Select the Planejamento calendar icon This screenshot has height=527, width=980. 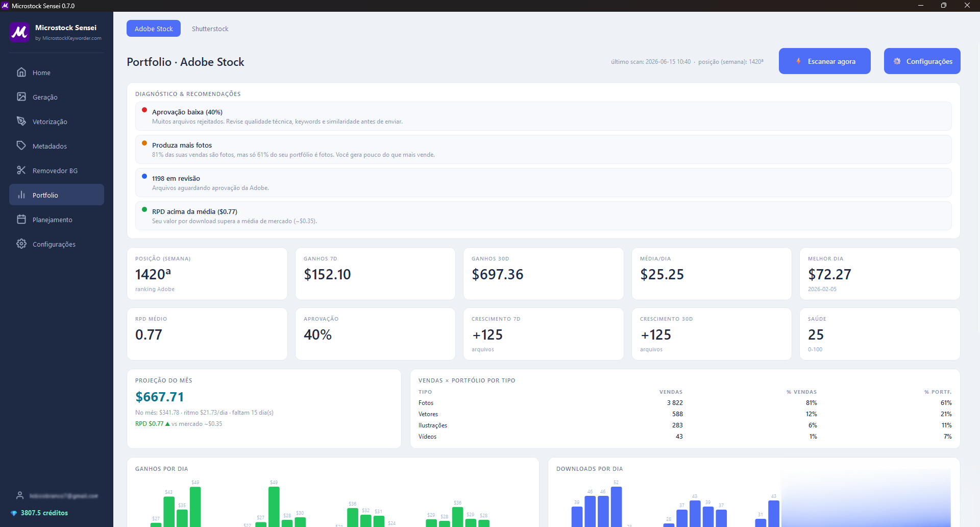pos(21,219)
